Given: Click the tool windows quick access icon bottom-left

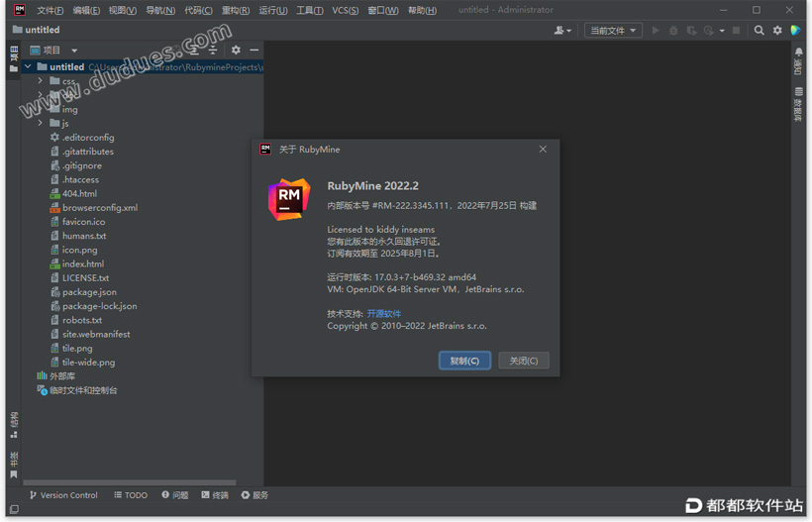Looking at the screenshot, I should coord(14,509).
